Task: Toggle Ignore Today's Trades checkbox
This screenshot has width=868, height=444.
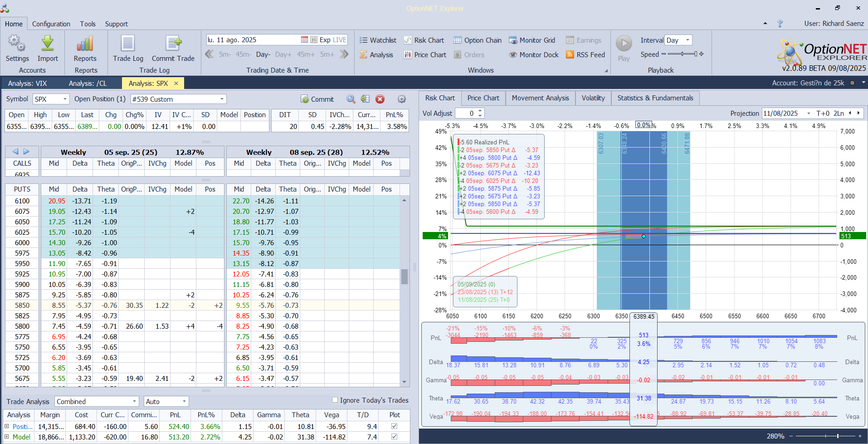Action: [335, 400]
